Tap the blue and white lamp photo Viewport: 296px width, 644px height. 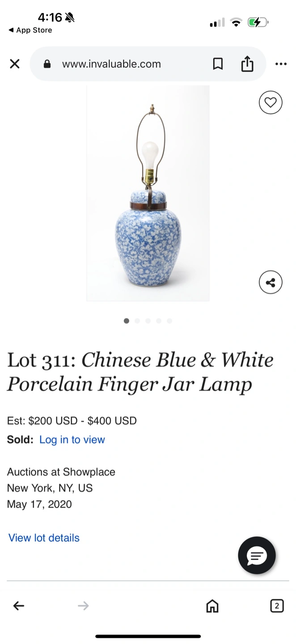click(x=148, y=193)
